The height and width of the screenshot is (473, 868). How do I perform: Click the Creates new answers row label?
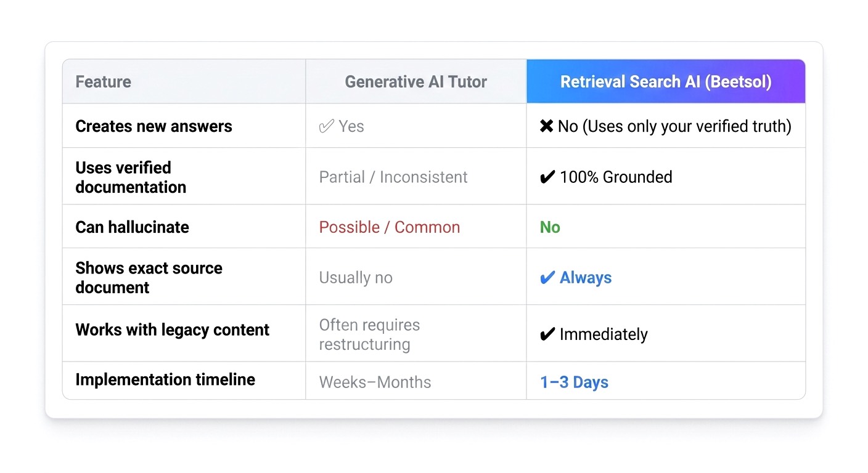click(x=154, y=126)
